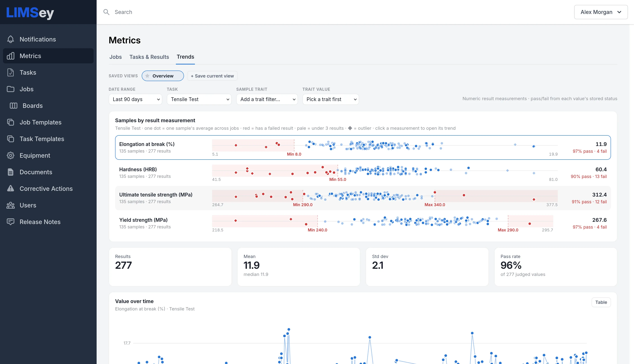This screenshot has width=634, height=364.
Task: Click the Results 277 card
Action: coord(170,267)
